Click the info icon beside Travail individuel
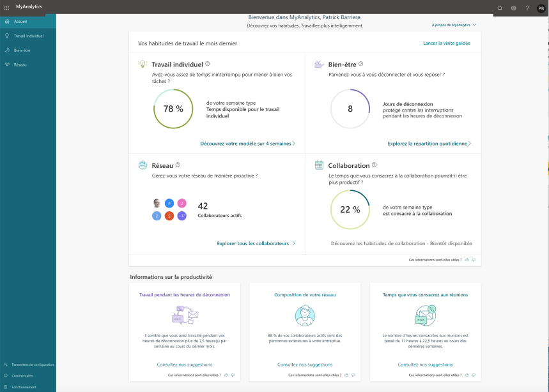This screenshot has width=549, height=392. coord(208,64)
